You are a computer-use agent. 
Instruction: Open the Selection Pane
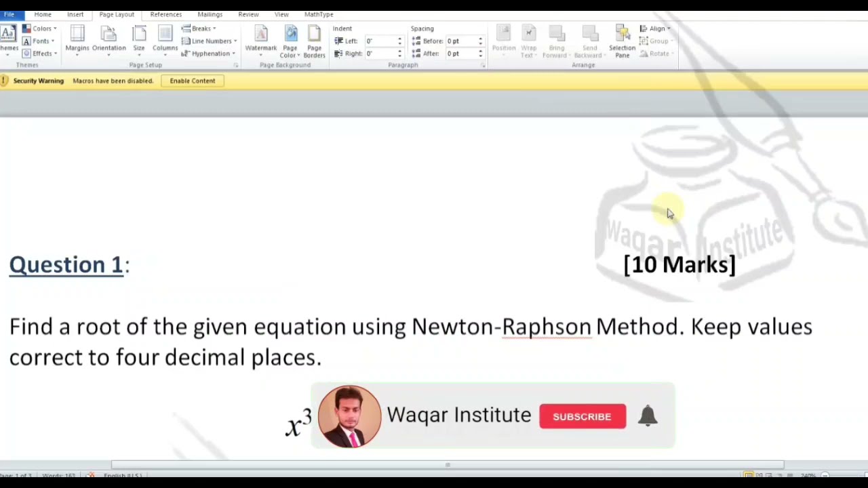click(622, 41)
